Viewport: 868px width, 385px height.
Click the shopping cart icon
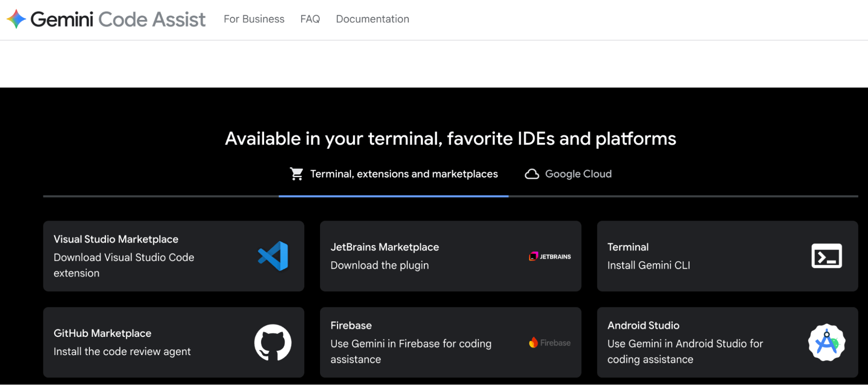click(297, 174)
